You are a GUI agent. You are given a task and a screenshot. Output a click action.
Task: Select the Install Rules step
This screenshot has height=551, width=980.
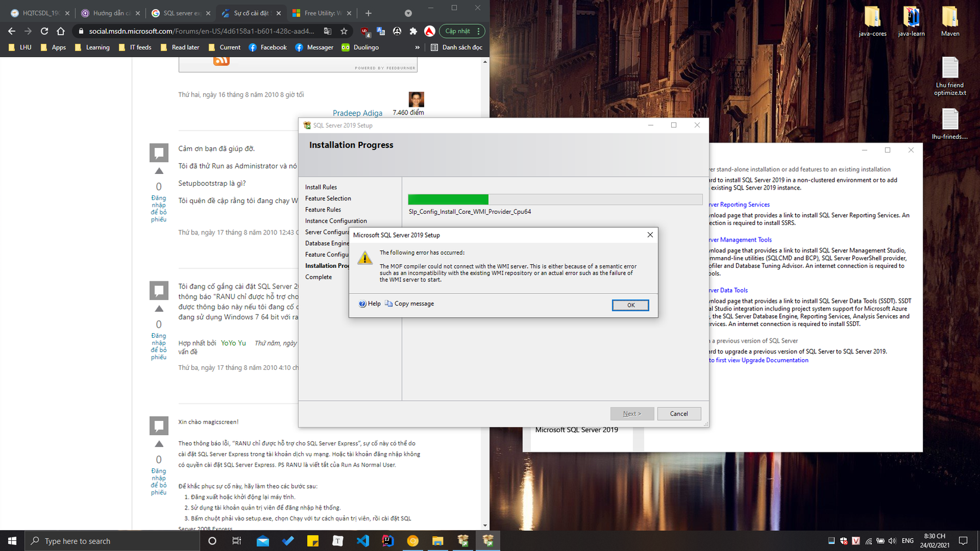pyautogui.click(x=321, y=187)
